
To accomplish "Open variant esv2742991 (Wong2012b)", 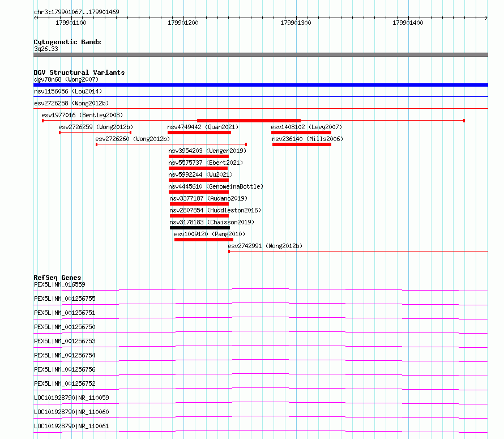I will click(265, 246).
